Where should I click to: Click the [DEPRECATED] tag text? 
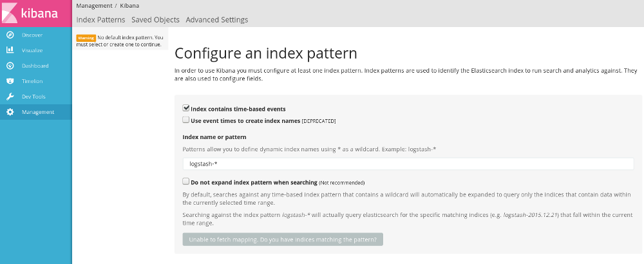(319, 121)
